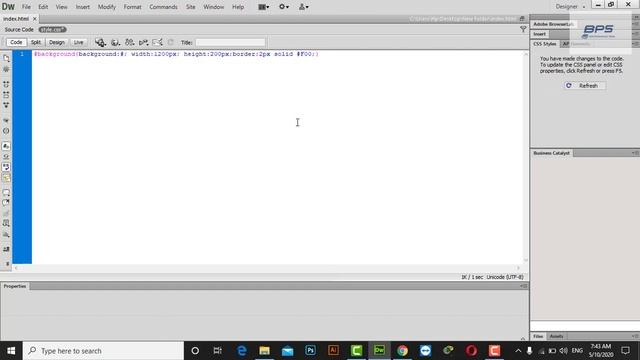Switch to Code view
640x360 pixels.
pos(16,42)
